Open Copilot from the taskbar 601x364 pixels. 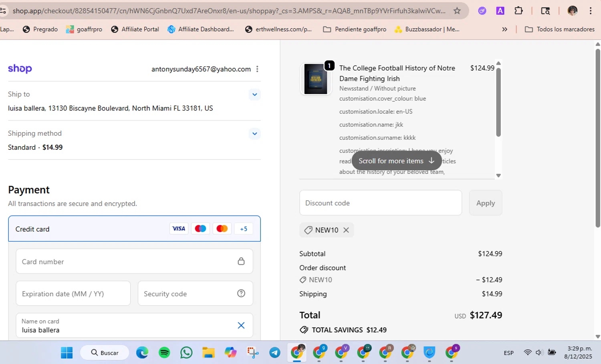tap(230, 353)
